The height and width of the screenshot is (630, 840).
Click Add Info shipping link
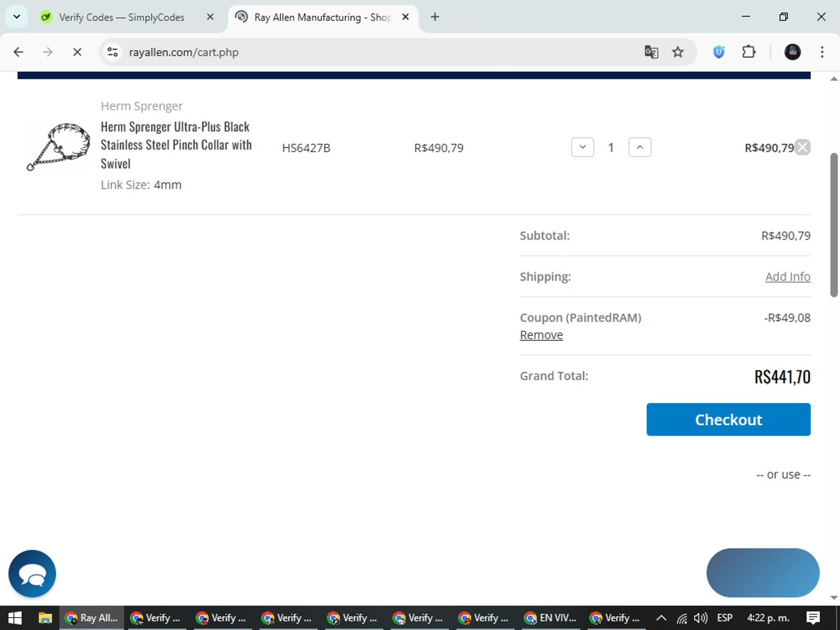coord(788,277)
